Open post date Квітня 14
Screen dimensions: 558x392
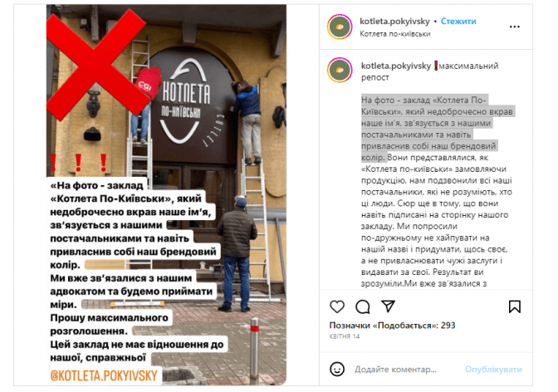(x=345, y=336)
